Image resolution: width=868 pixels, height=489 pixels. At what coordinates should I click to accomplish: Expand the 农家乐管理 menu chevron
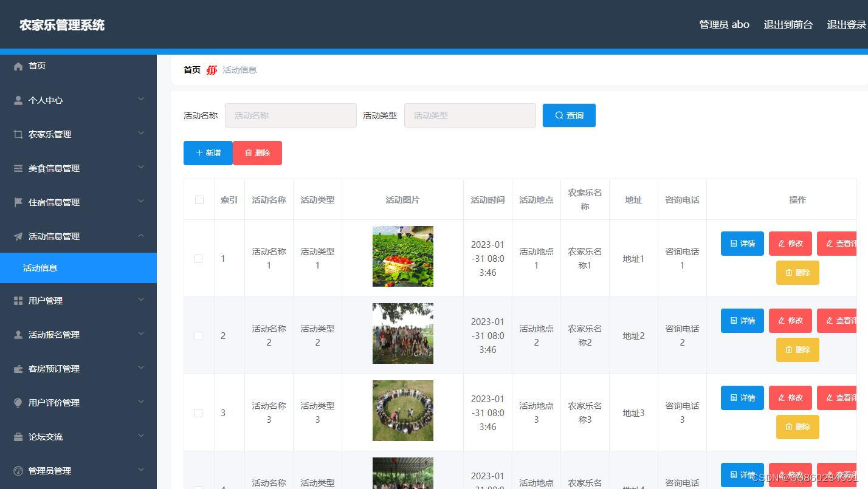tap(141, 133)
